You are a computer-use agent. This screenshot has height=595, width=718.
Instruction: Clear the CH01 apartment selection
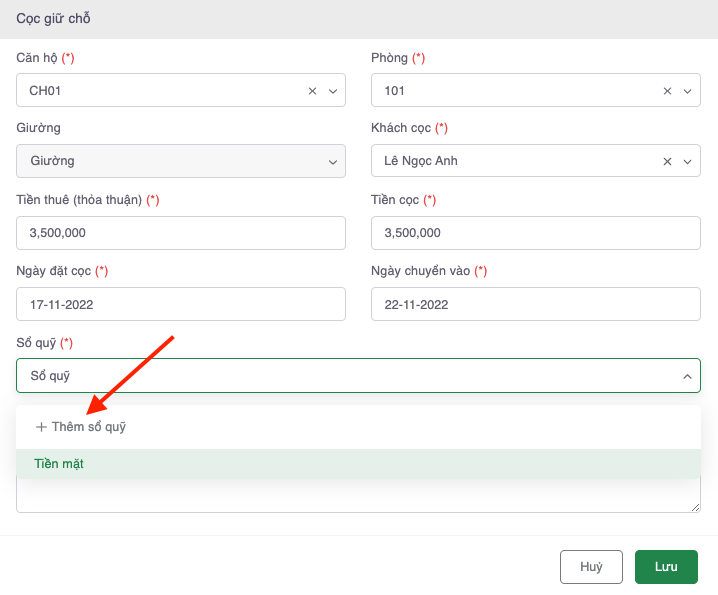(312, 91)
